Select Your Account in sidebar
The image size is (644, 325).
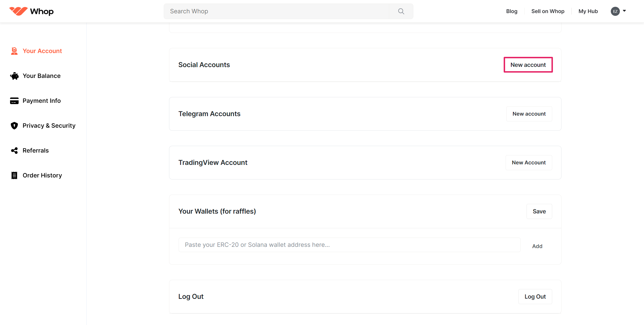pos(42,51)
